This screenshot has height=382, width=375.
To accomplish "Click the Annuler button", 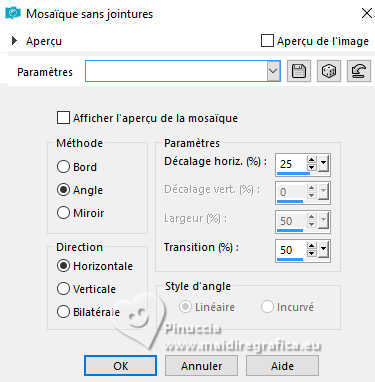I will coord(202,366).
